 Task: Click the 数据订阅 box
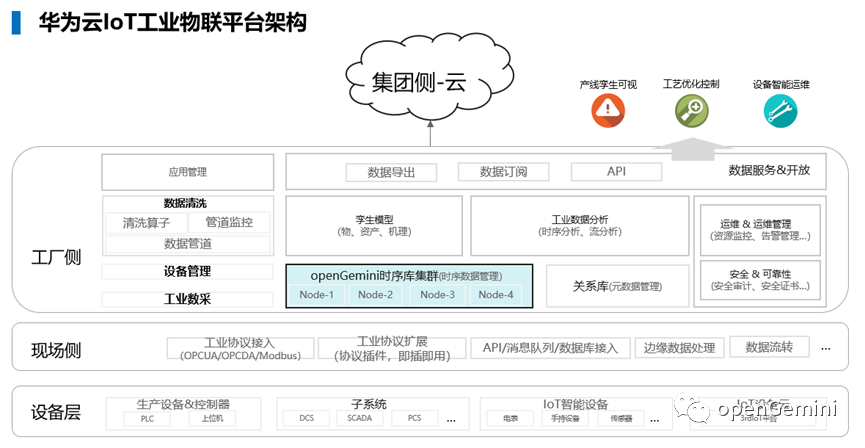503,172
